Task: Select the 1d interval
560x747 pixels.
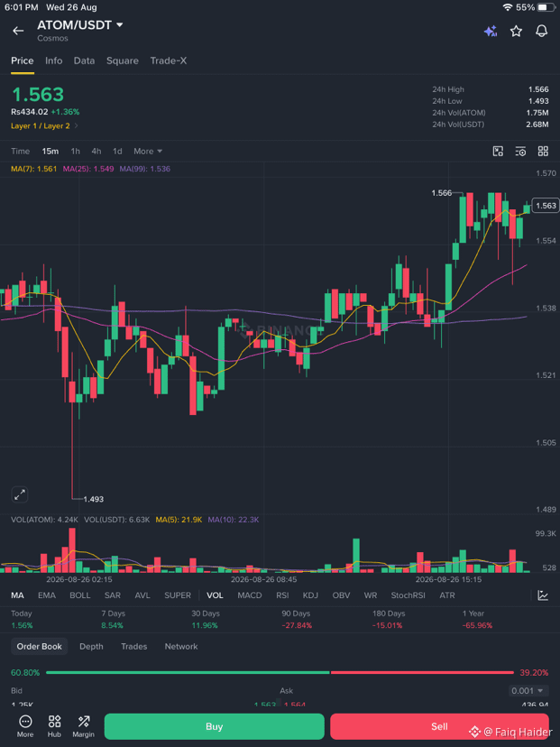Action: coord(117,151)
